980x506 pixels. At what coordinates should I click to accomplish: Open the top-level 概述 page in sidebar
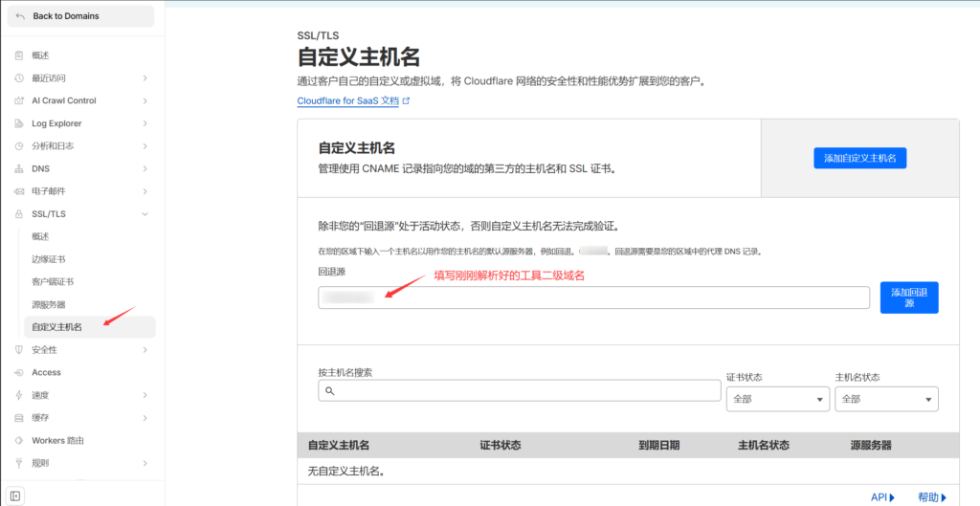click(x=40, y=55)
